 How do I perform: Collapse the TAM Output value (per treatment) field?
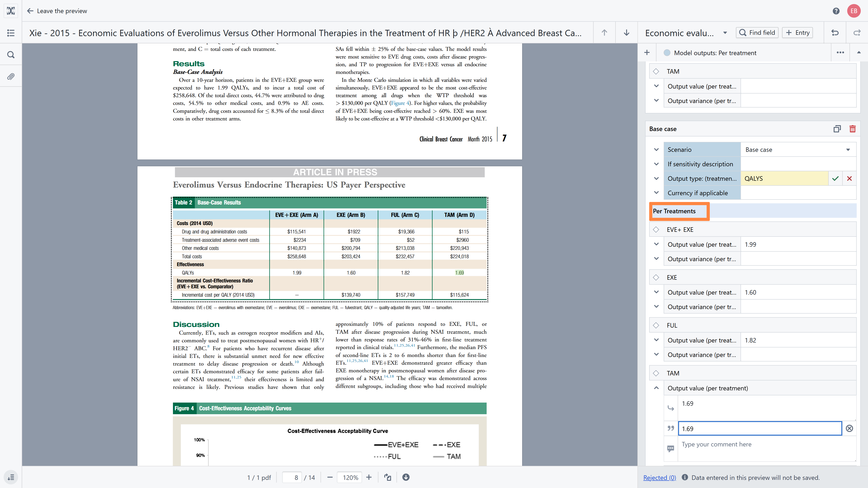click(656, 388)
